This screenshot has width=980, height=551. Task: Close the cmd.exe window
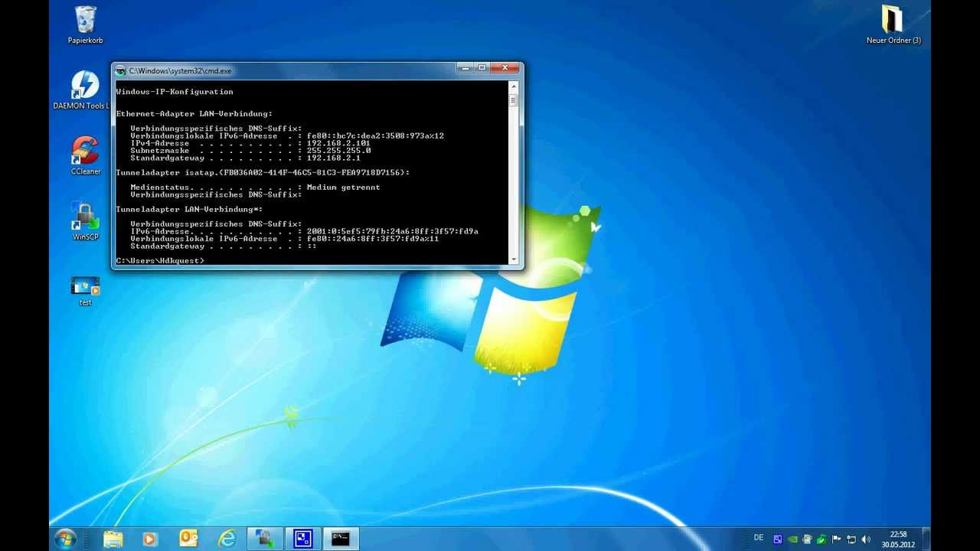(x=505, y=68)
